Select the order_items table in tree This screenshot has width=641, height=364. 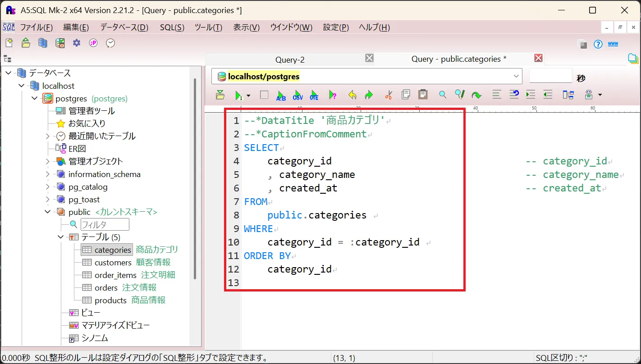click(115, 275)
